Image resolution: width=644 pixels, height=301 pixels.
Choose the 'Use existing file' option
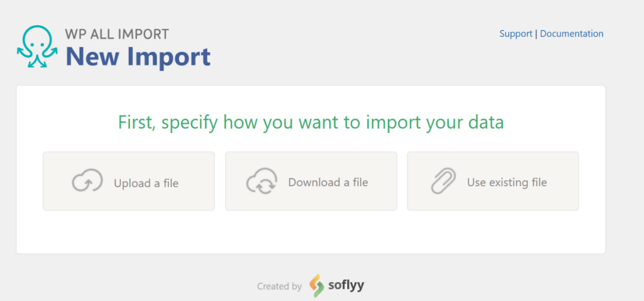click(x=492, y=181)
